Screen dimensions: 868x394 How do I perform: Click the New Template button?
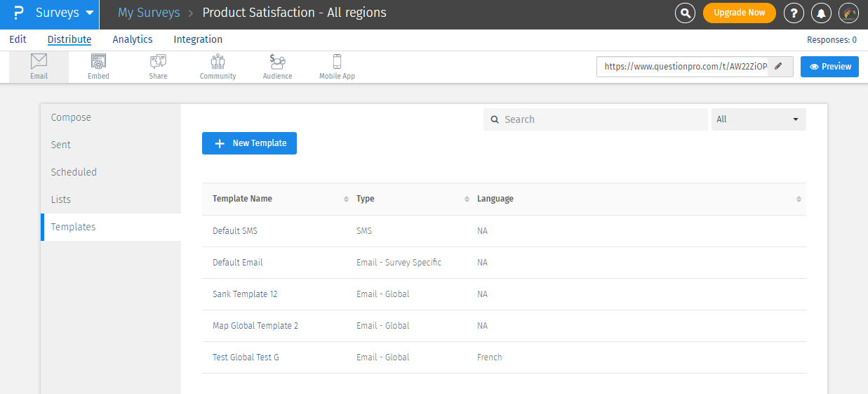[249, 143]
